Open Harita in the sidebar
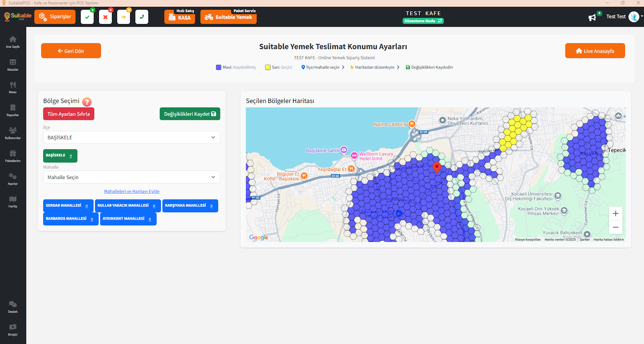644x344 pixels. point(13,202)
